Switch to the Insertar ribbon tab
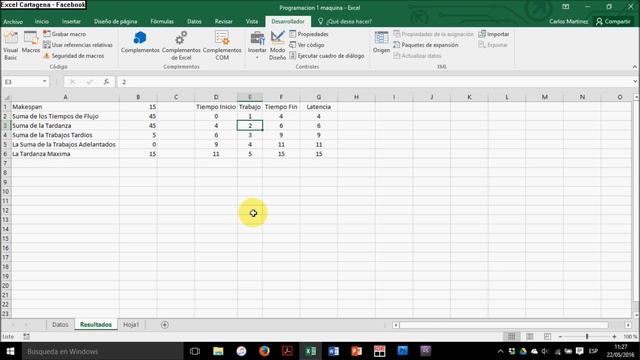 click(x=71, y=21)
